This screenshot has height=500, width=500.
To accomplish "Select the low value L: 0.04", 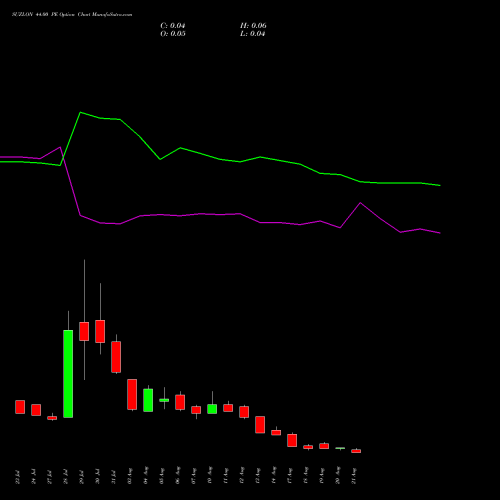I will coord(253,34).
